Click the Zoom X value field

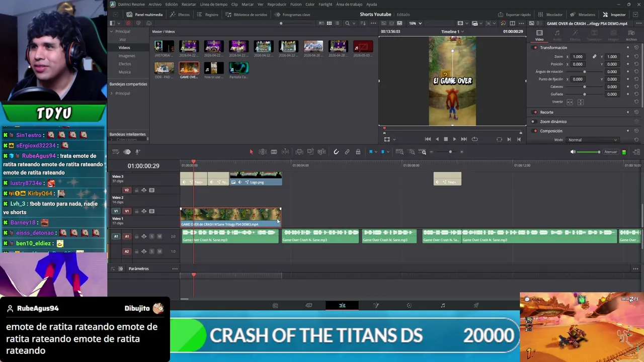pyautogui.click(x=578, y=57)
